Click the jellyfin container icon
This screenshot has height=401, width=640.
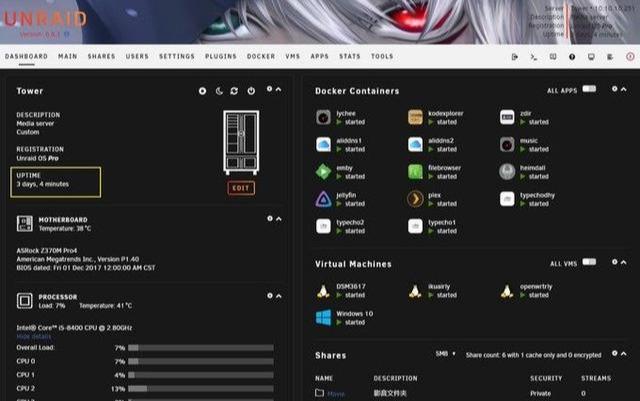click(323, 199)
